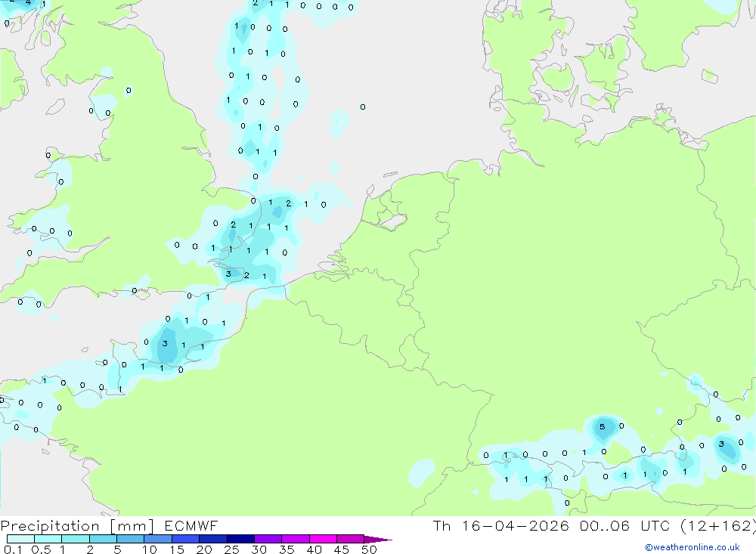Select the 5–10 mm legend swatch
Screen dimensions: 756x554
pos(131,539)
